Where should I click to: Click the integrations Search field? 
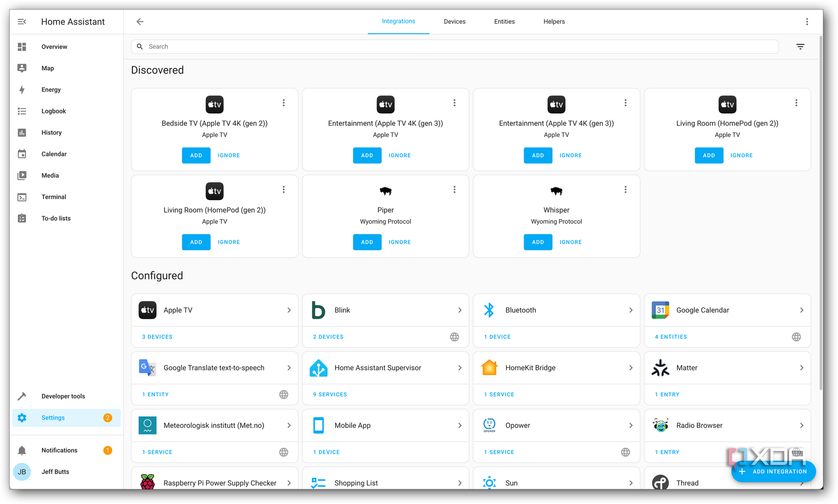(455, 47)
